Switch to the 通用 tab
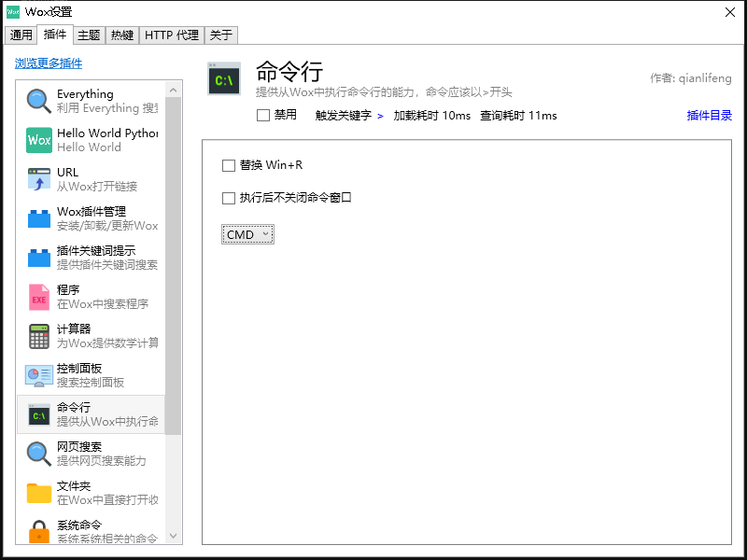747x560 pixels. 21,35
